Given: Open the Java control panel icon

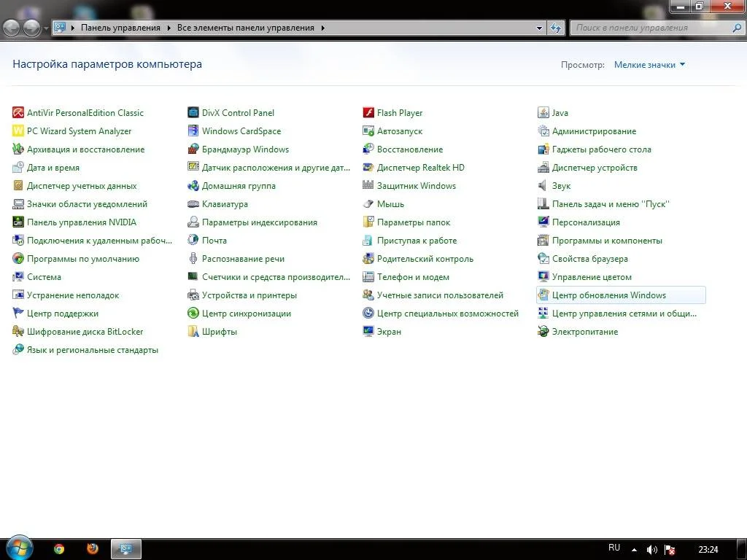Looking at the screenshot, I should (x=543, y=113).
